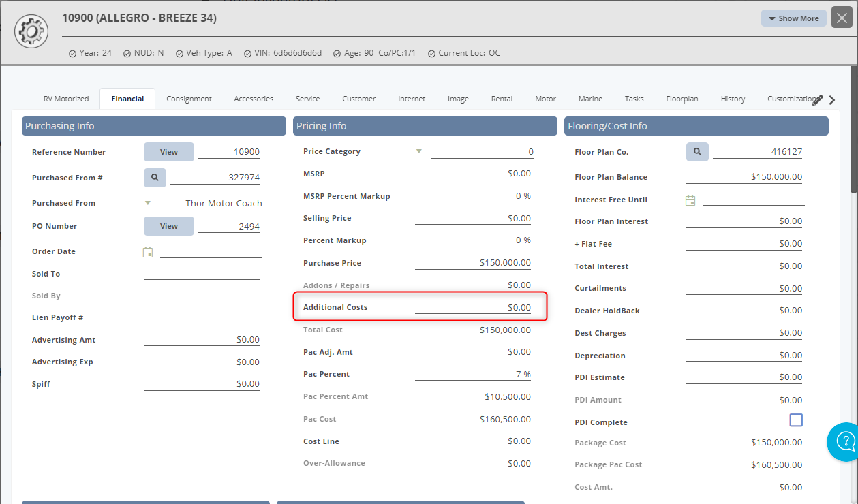Open the Purchased From # search lookup
Viewport: 858px width, 504px height.
click(155, 177)
